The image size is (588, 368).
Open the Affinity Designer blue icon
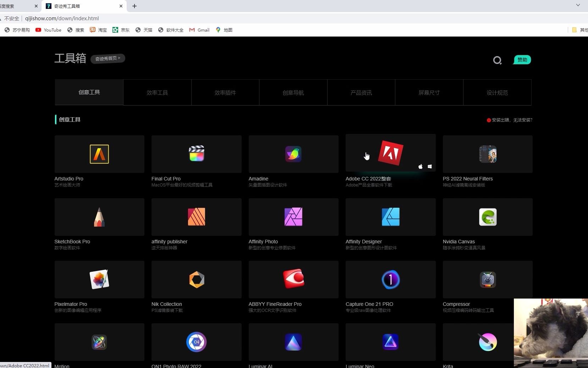tap(390, 217)
